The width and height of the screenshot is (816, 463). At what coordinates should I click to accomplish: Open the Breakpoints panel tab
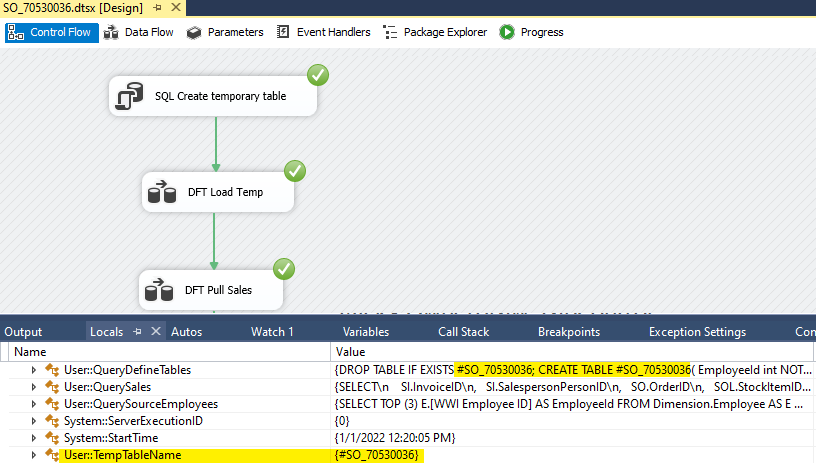point(569,332)
